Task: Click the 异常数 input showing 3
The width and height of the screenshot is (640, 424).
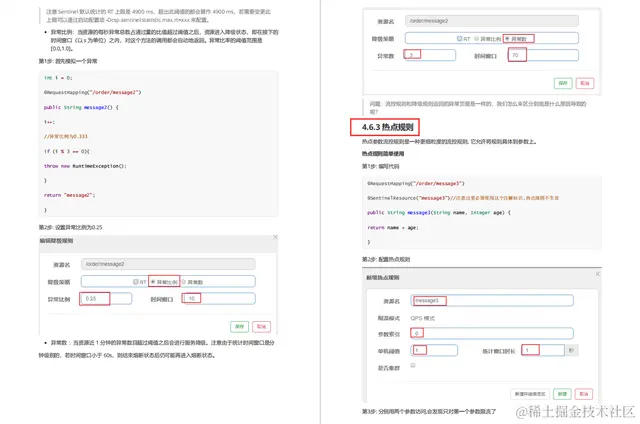Action: point(429,55)
